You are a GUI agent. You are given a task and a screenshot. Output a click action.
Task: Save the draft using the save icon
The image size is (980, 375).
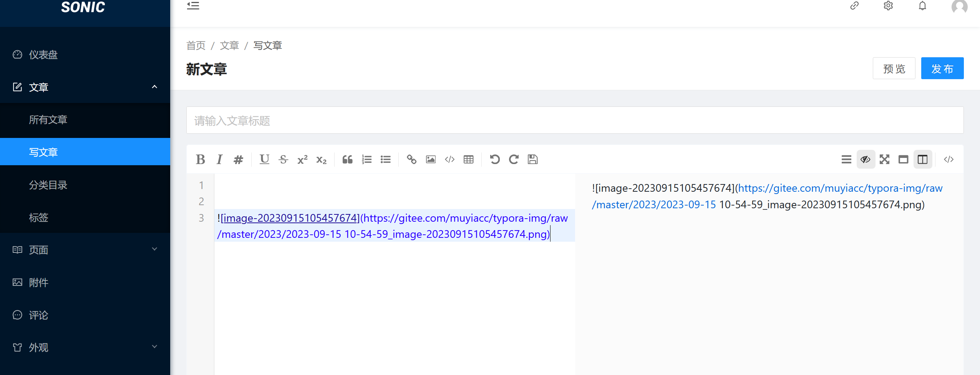click(532, 159)
